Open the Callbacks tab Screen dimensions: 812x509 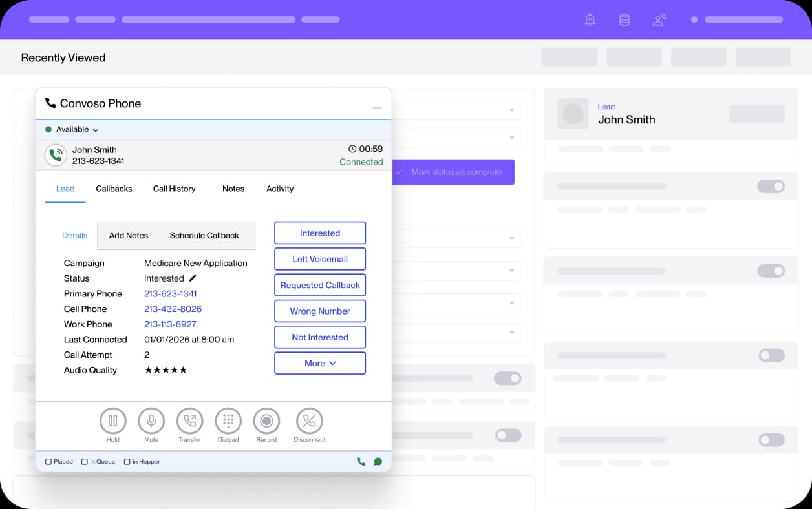click(x=114, y=189)
